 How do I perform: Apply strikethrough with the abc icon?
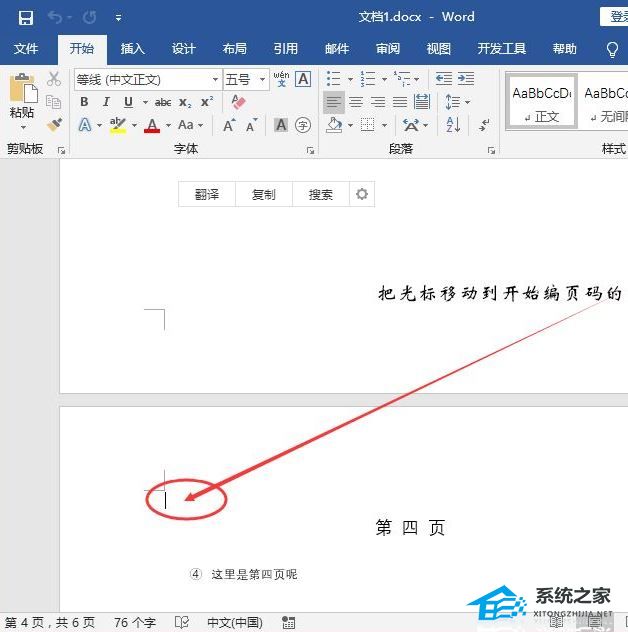point(162,102)
